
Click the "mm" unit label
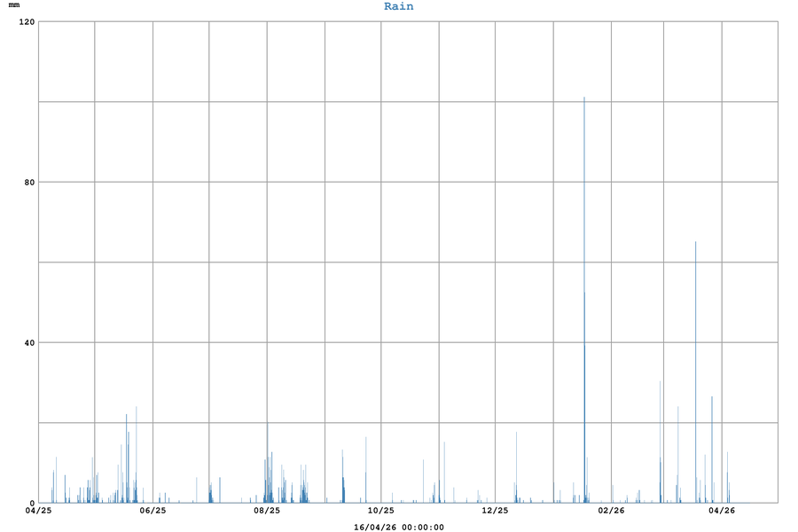[14, 5]
